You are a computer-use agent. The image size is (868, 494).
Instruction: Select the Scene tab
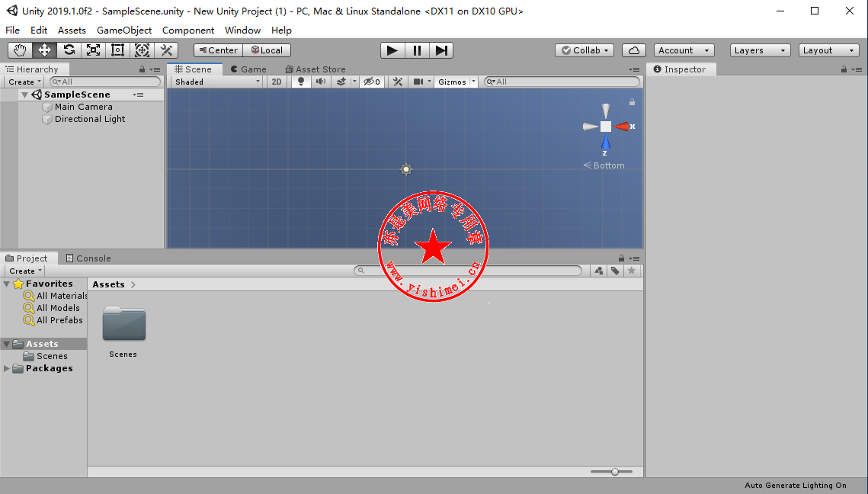pos(194,69)
